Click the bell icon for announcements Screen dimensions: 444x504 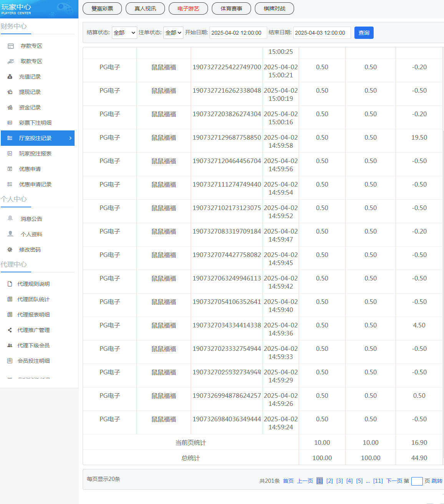tap(10, 219)
